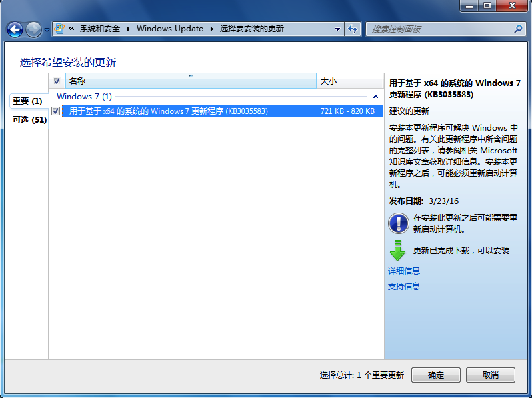Click the 发布日期 3/23/16 text
532x398 pixels.
pyautogui.click(x=424, y=201)
